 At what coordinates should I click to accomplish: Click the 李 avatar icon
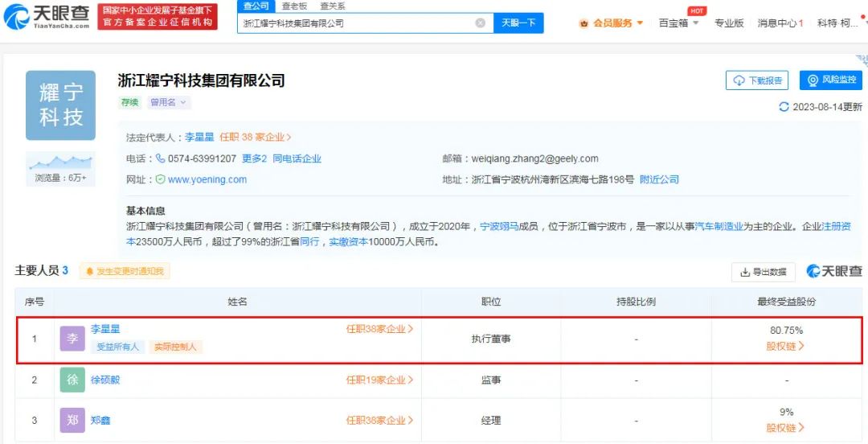coord(72,338)
